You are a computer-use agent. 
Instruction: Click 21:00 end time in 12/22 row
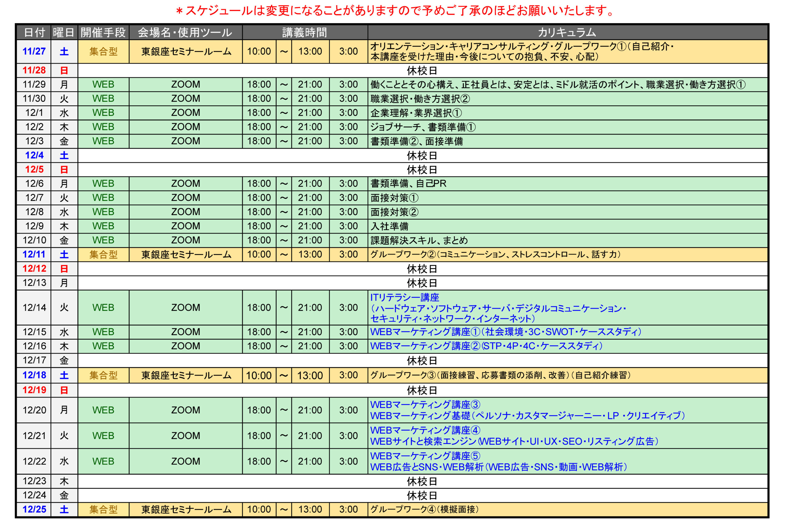tap(310, 462)
